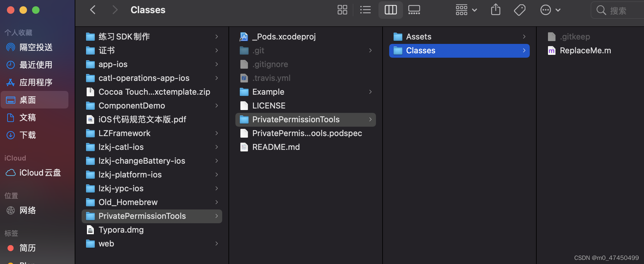The height and width of the screenshot is (264, 644).
Task: Expand the Assets folder chevron
Action: coord(524,37)
